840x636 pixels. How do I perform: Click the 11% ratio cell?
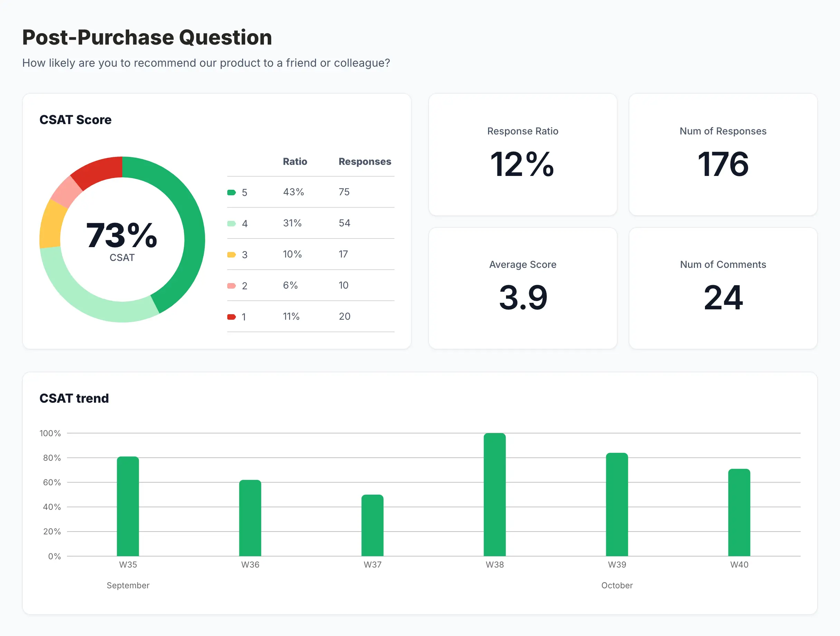pyautogui.click(x=291, y=317)
